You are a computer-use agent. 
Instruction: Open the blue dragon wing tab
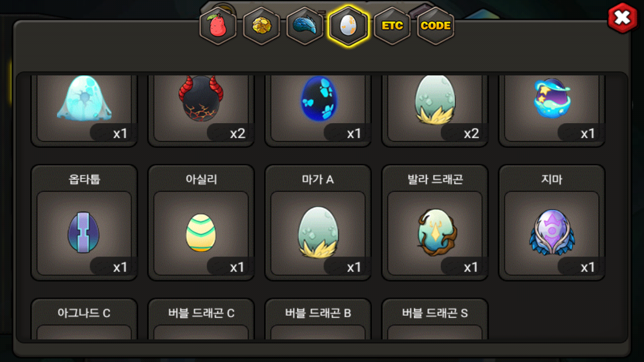[305, 26]
